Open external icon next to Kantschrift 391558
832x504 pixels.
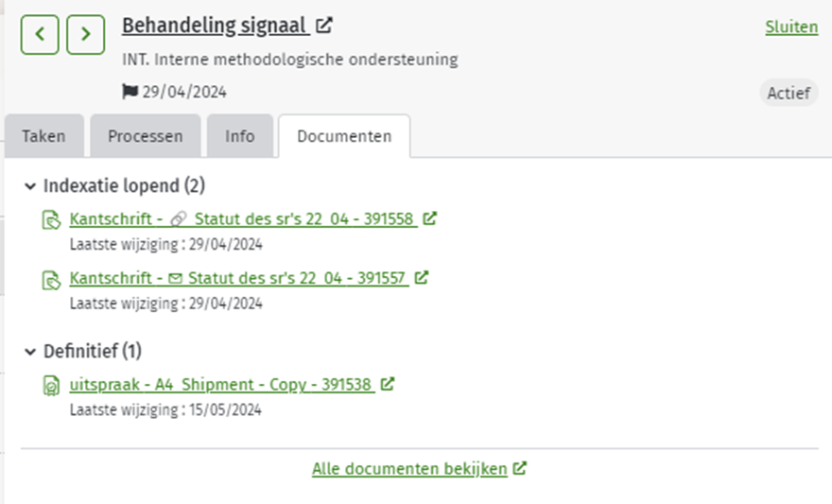tap(429, 218)
